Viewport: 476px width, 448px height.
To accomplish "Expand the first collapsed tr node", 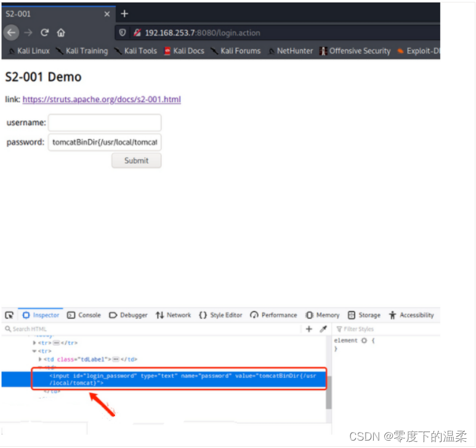I will [34, 343].
